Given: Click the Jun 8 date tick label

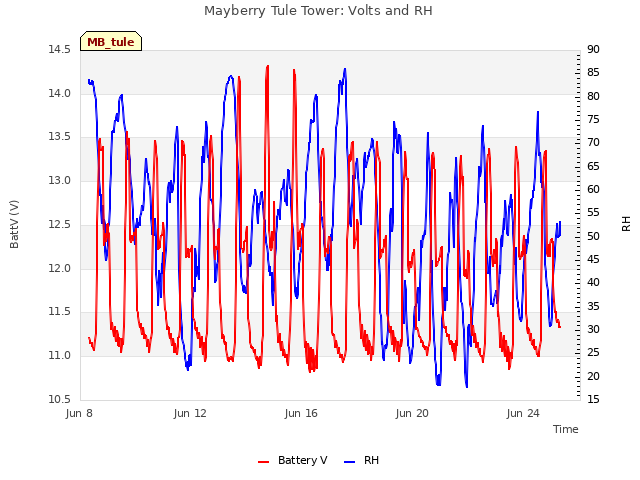Looking at the screenshot, I should tap(79, 413).
